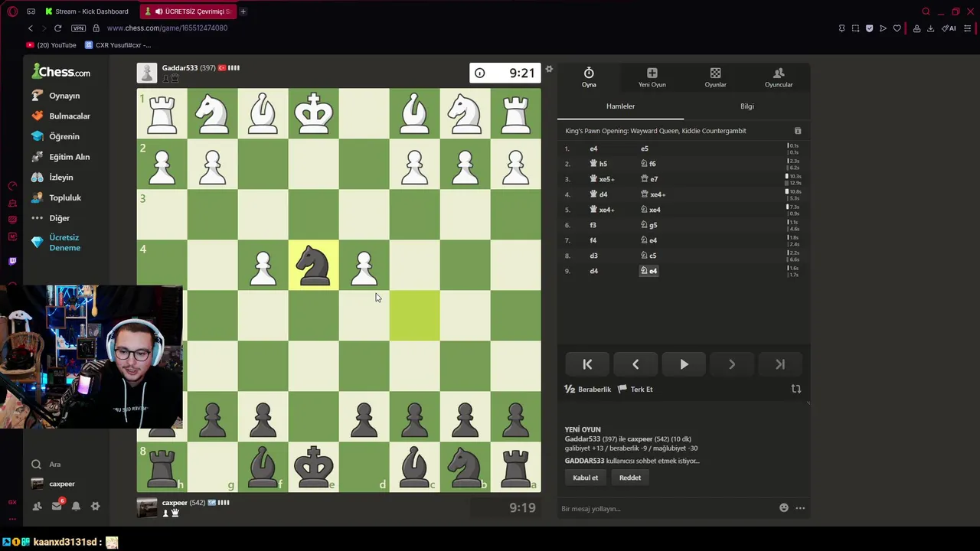Jump to last move button
The height and width of the screenshot is (551, 980).
click(x=780, y=364)
